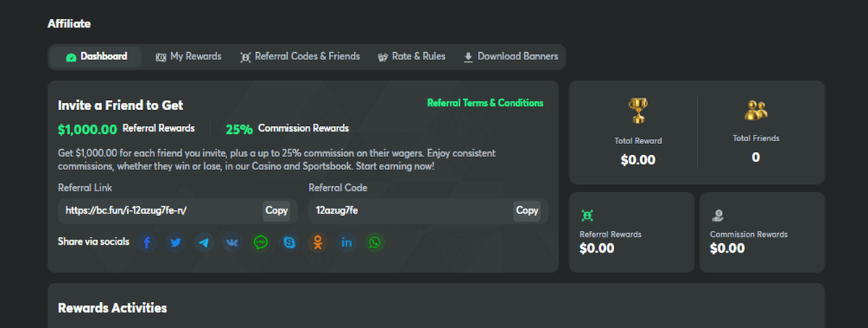The image size is (868, 328).
Task: Click the gold trophy Total Reward icon
Action: [x=638, y=111]
